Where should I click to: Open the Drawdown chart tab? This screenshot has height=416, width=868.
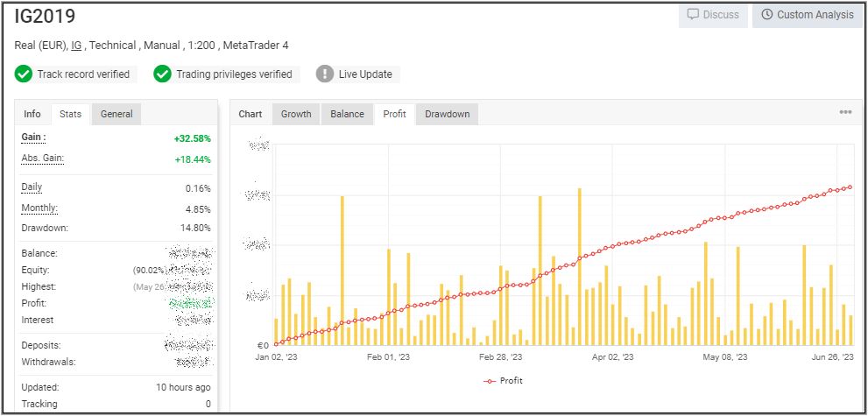click(447, 114)
